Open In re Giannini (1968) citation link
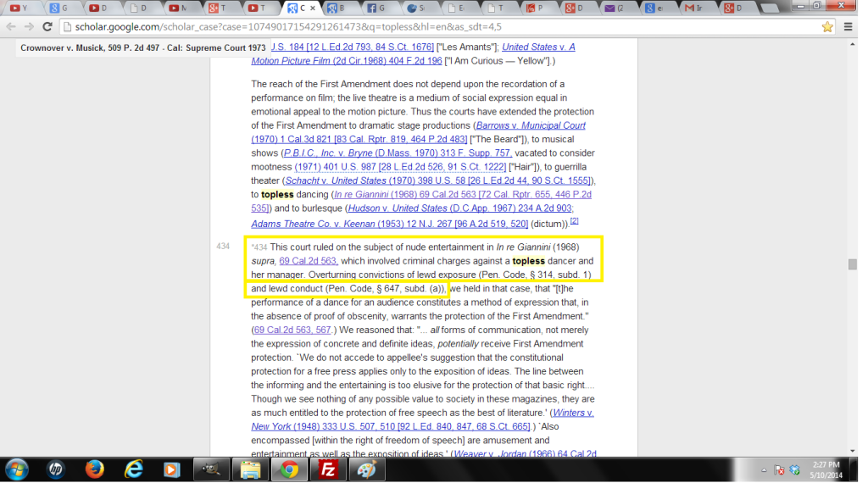The image size is (868, 483). (x=421, y=202)
